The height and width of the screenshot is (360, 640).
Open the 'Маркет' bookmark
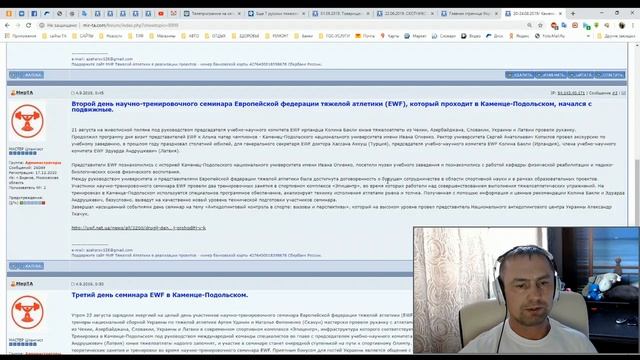click(416, 36)
